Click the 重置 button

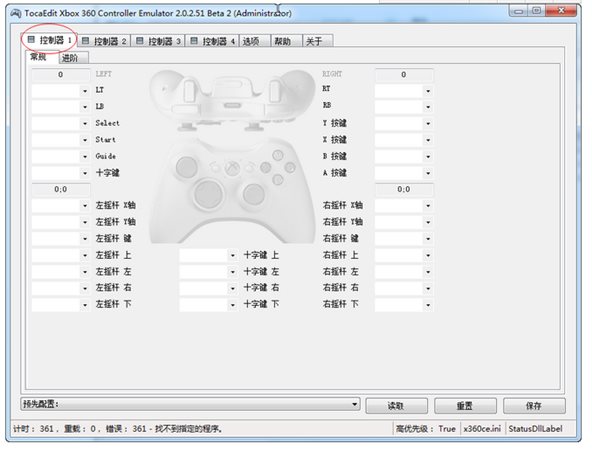465,406
